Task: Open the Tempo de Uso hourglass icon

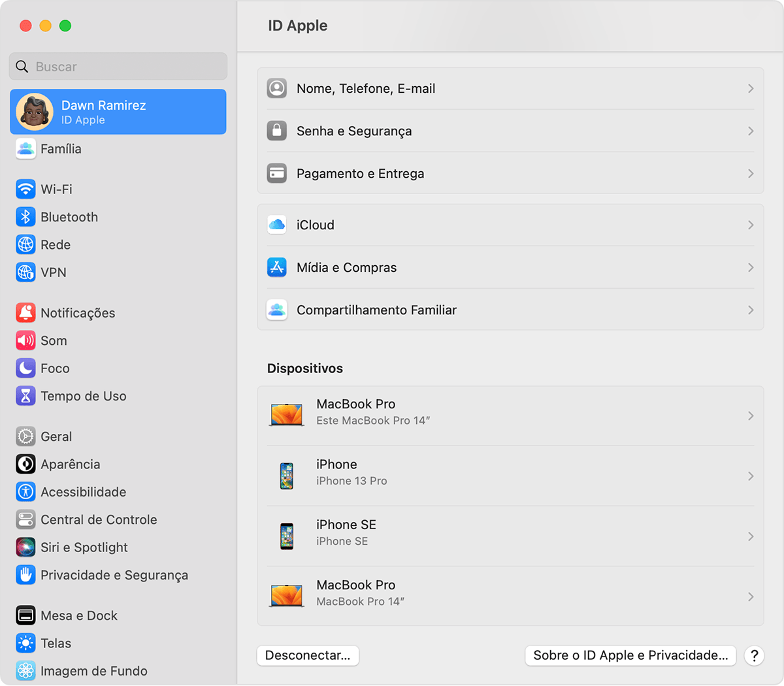Action: (25, 396)
